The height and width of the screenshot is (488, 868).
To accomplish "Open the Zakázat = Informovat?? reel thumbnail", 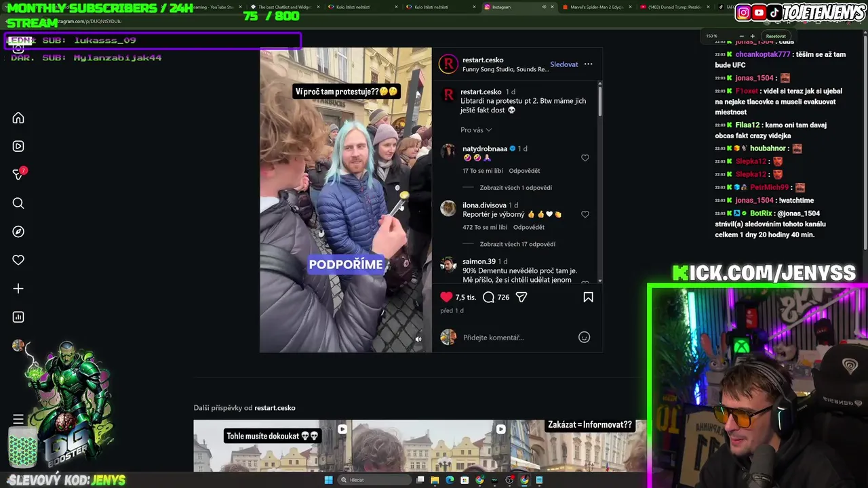I will pyautogui.click(x=578, y=446).
